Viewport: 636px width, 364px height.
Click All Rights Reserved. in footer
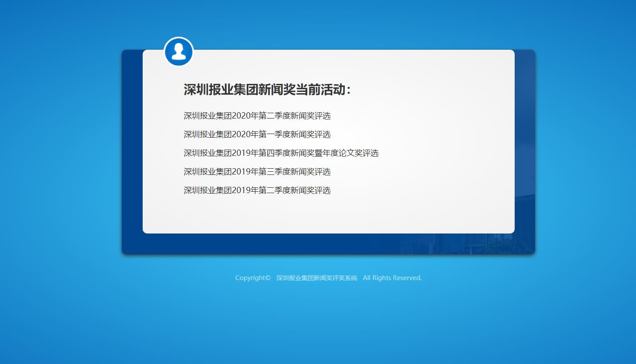tap(392, 278)
